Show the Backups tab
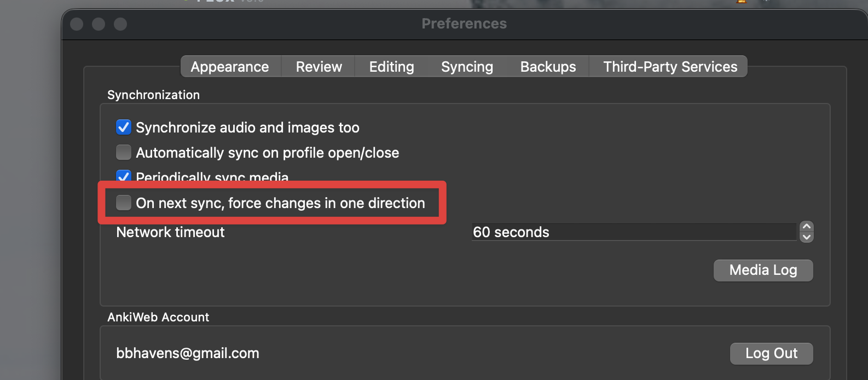The image size is (868, 380). point(548,67)
